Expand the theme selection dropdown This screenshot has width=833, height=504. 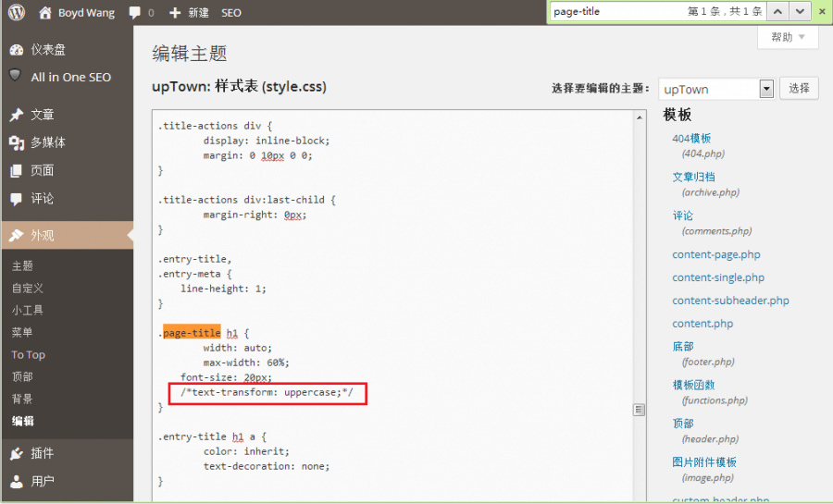pyautogui.click(x=765, y=89)
